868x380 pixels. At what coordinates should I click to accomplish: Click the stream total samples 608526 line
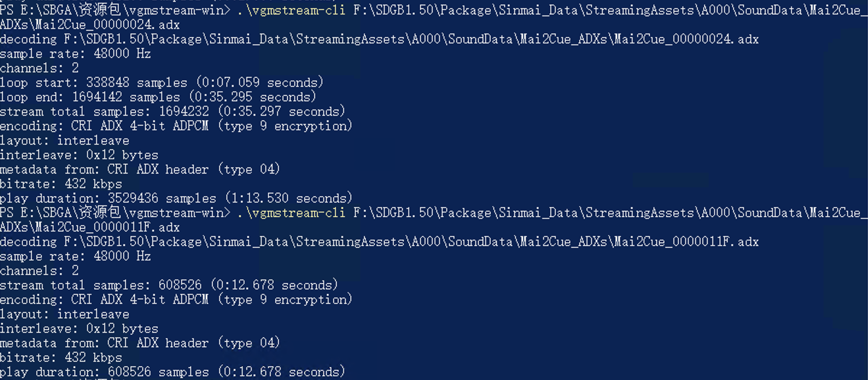click(x=169, y=285)
